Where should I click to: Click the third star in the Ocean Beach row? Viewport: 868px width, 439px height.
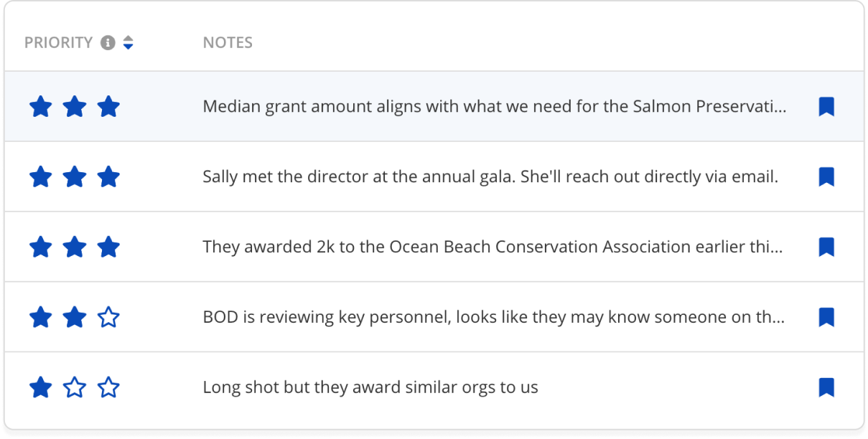[x=108, y=247]
